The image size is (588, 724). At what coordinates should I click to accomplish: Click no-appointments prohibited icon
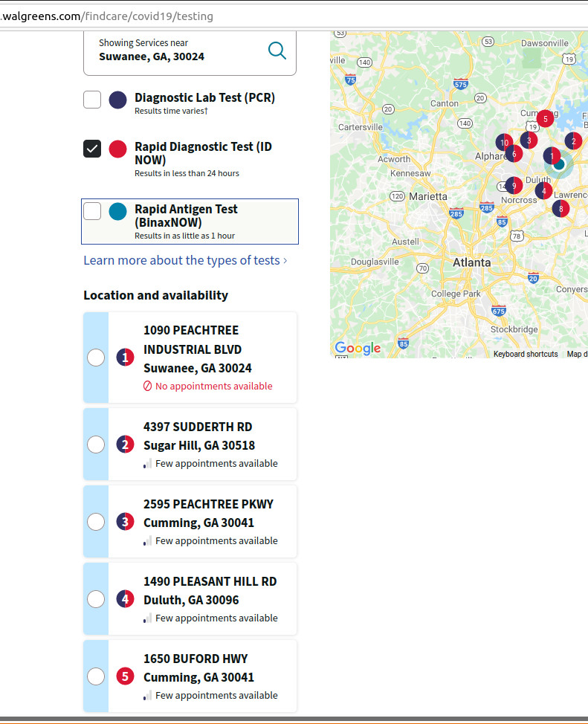click(x=147, y=386)
